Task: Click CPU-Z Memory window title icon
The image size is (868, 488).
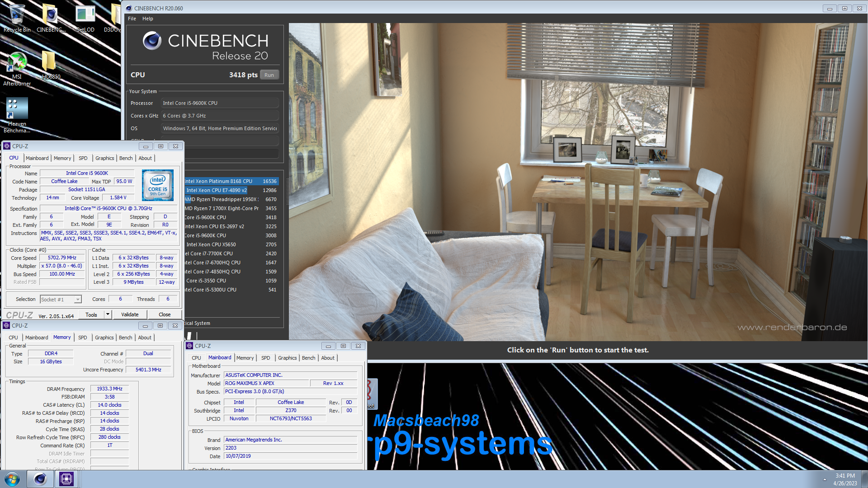Action: click(x=6, y=325)
